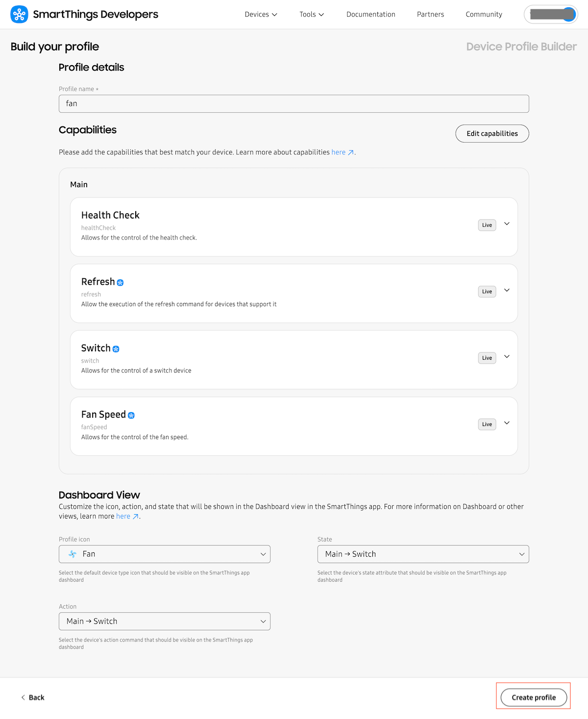The image size is (588, 719).
Task: Click the Live badge on Health Check
Action: click(x=487, y=225)
